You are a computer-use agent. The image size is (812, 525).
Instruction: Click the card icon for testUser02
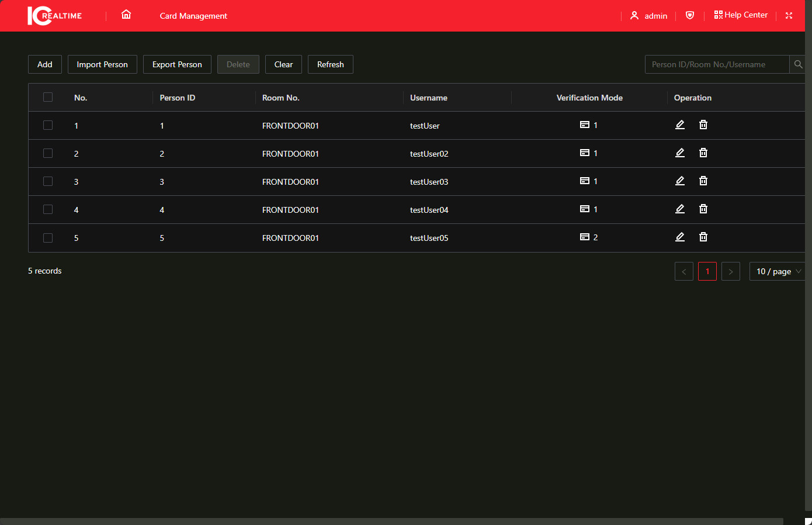coord(585,153)
